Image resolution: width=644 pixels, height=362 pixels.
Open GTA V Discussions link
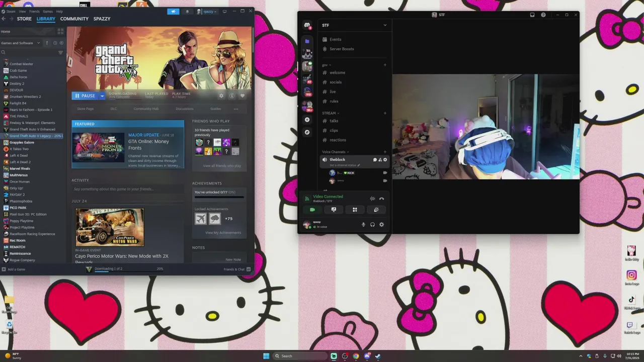pyautogui.click(x=184, y=109)
